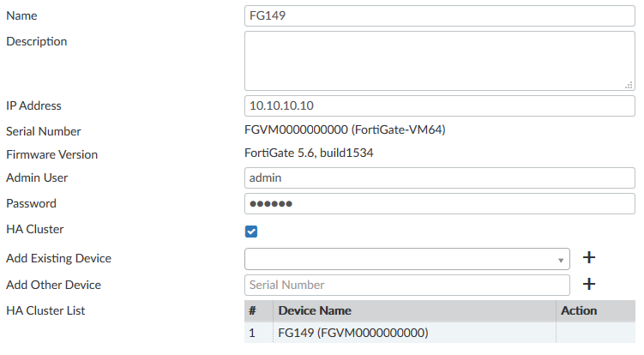Click the IP Address field showing 10.10.10.10
This screenshot has height=355, width=644.
point(439,106)
